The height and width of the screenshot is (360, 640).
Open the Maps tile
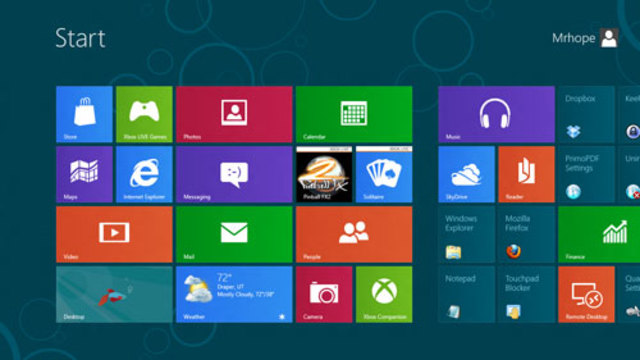point(84,174)
